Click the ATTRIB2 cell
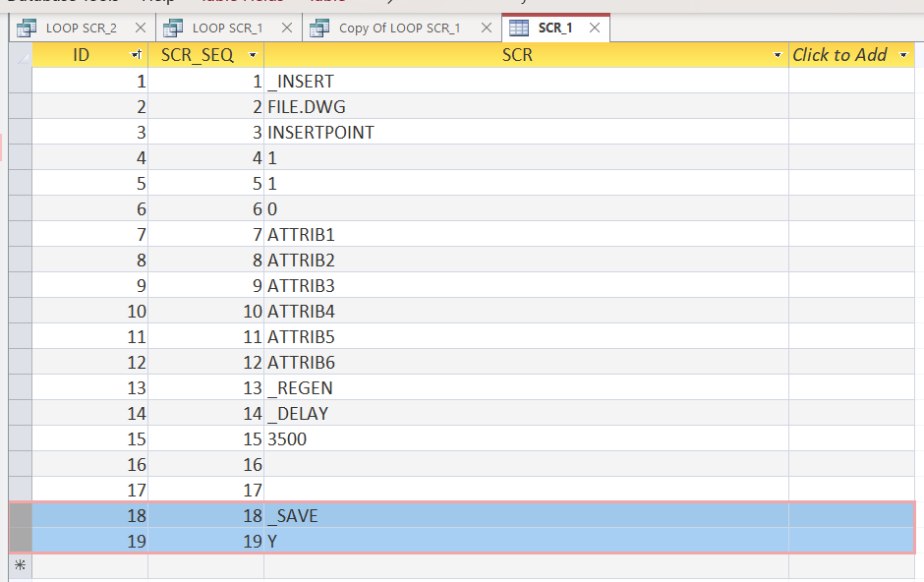The height and width of the screenshot is (582, 924). click(x=526, y=260)
